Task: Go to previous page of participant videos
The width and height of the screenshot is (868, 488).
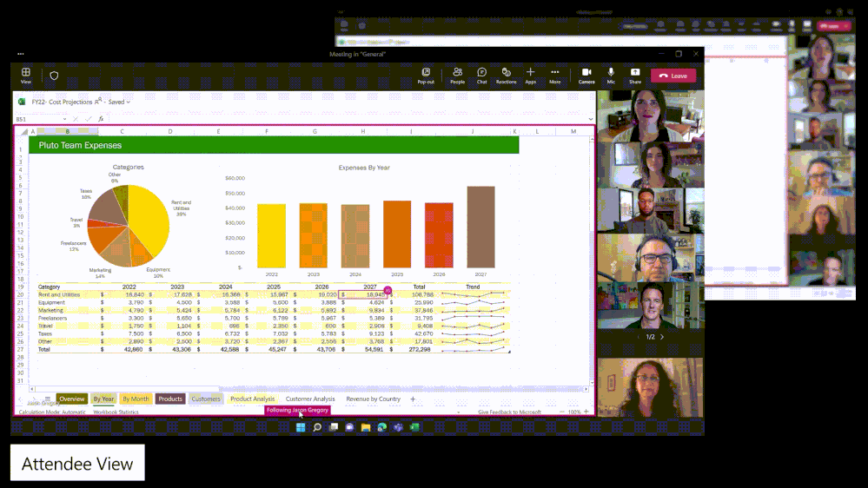Action: click(639, 337)
